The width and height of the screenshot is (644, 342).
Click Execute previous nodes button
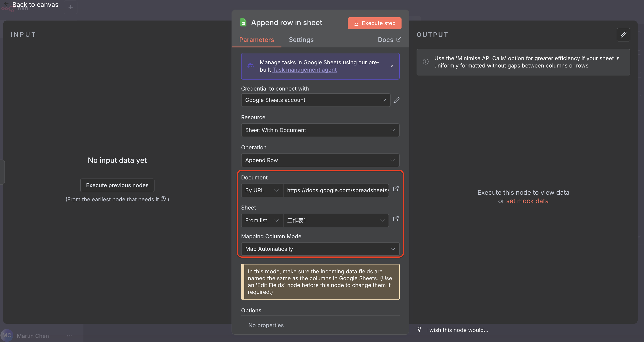coord(117,185)
